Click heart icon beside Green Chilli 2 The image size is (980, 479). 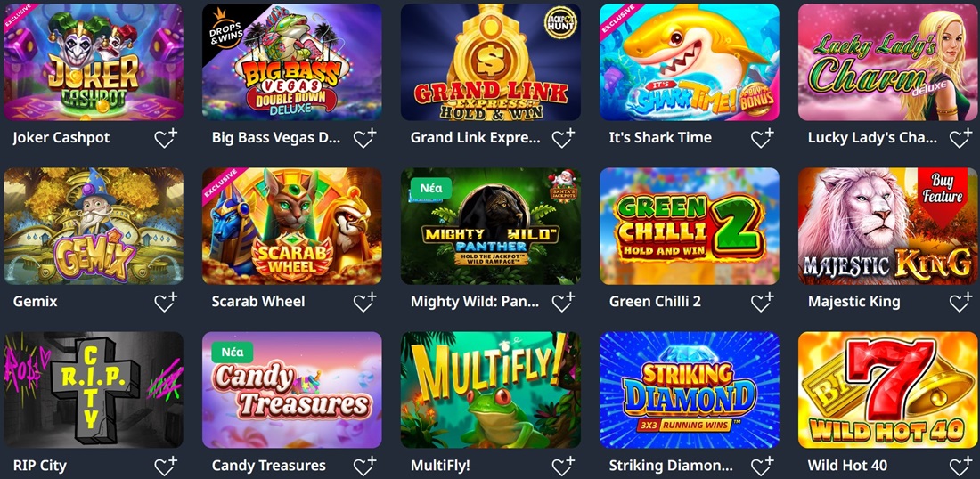point(762,302)
